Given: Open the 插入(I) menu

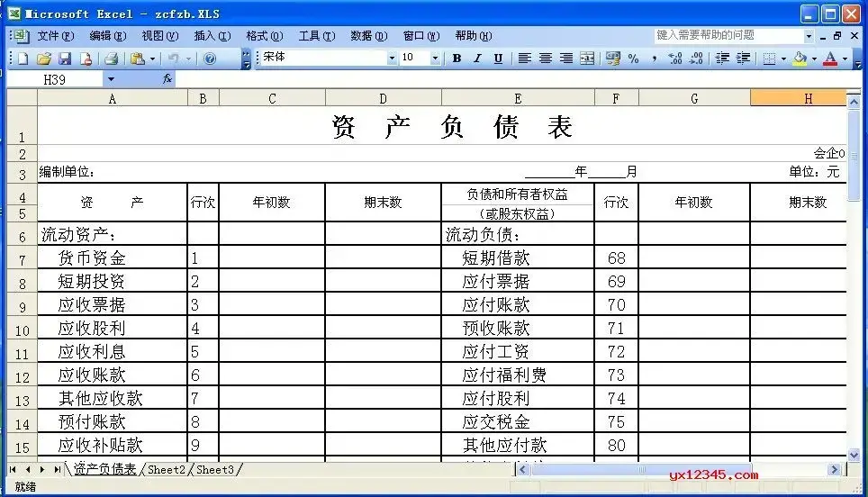Looking at the screenshot, I should (x=212, y=36).
